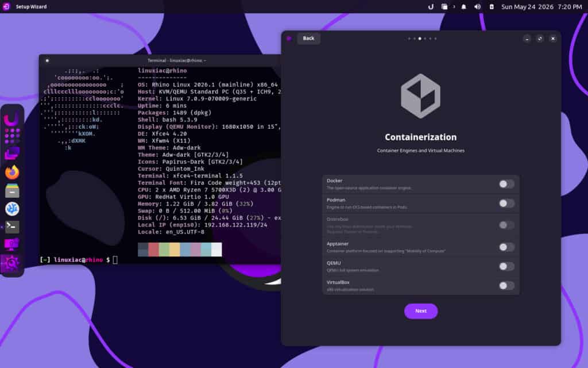Open the file archive manager dock icon
588x368 pixels.
[x=12, y=191]
